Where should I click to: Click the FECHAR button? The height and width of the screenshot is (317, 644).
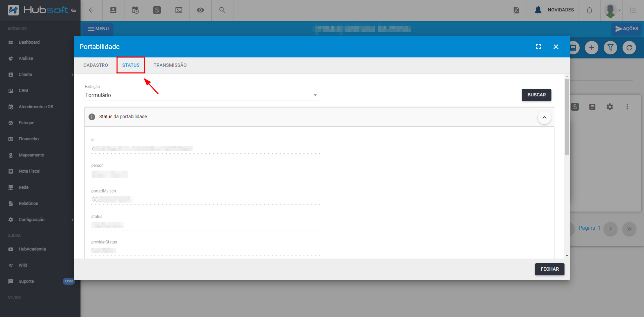[x=549, y=269]
